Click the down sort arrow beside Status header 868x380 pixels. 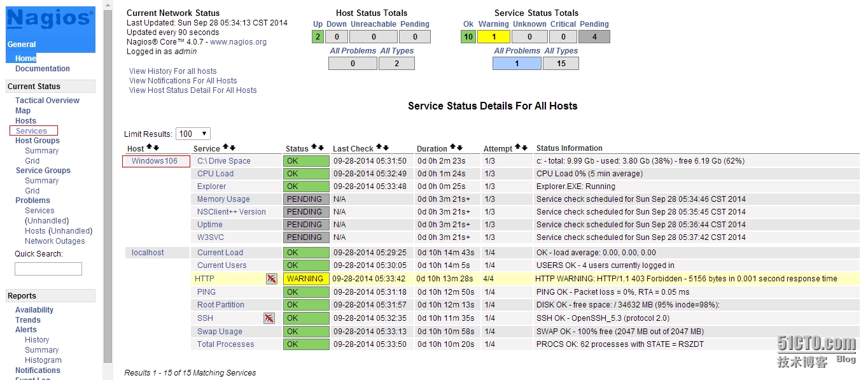(x=320, y=148)
